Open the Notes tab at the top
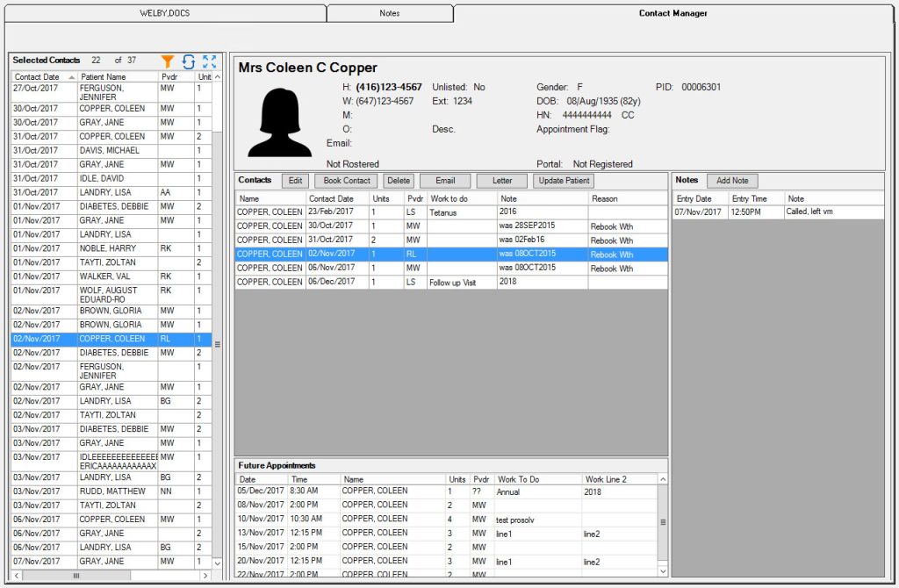The height and width of the screenshot is (588, 899). tap(389, 13)
